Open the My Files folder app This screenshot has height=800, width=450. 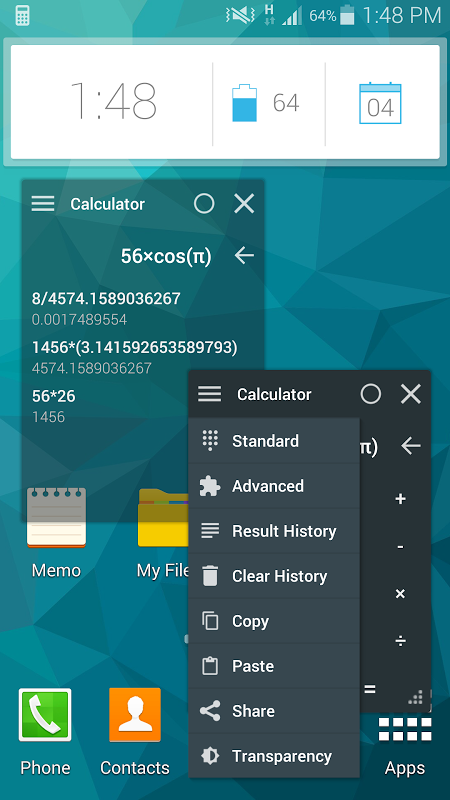163,533
